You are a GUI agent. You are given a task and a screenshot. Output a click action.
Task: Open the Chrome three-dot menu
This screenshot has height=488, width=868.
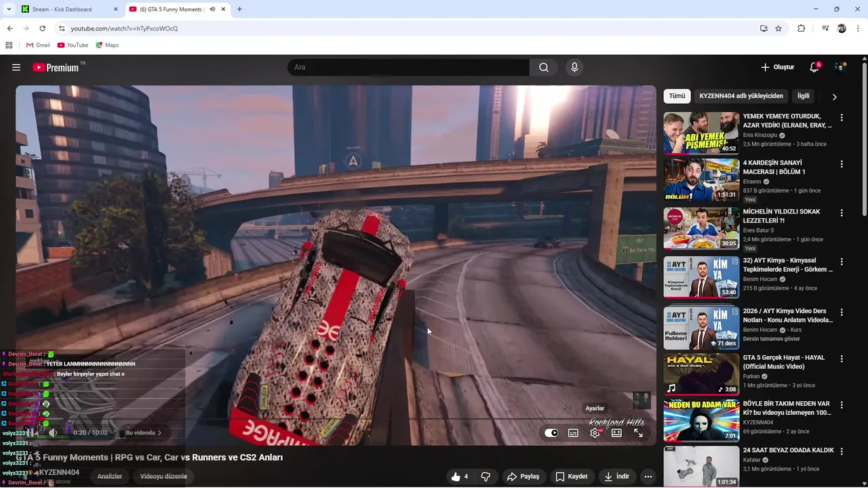(858, 28)
